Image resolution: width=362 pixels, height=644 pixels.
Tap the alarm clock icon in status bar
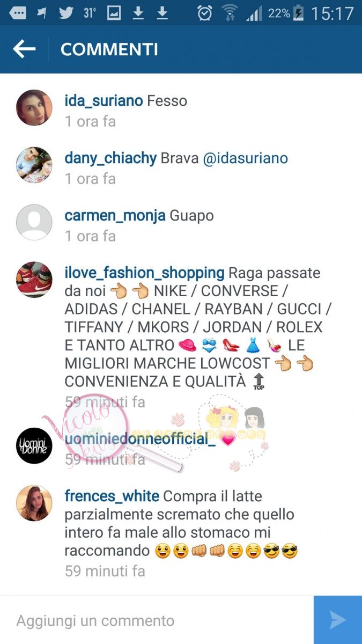[204, 13]
